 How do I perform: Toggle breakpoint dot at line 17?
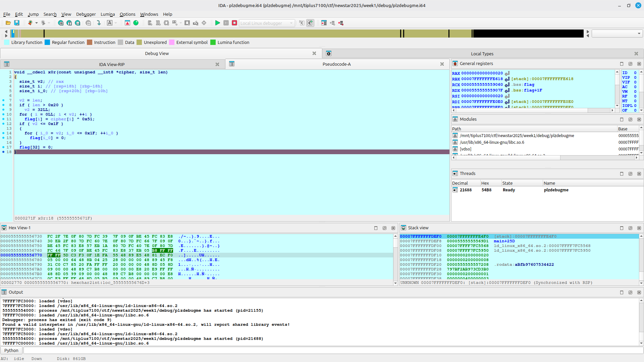[x=3, y=147]
